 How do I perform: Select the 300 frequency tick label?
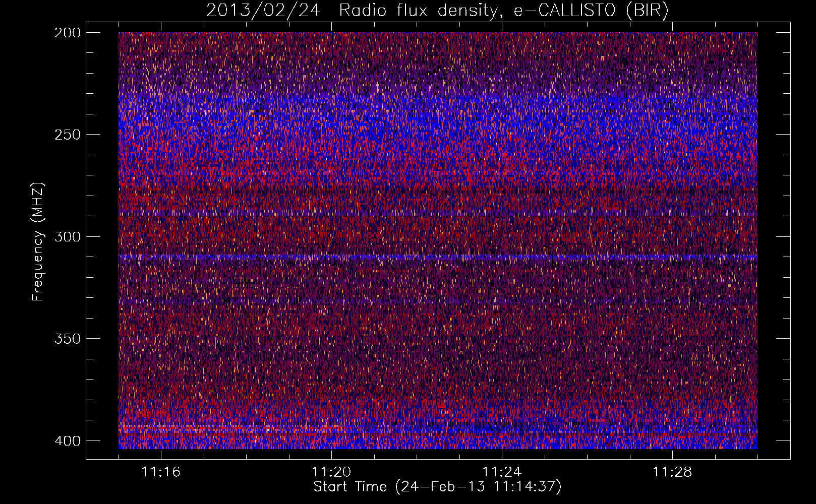coord(67,236)
